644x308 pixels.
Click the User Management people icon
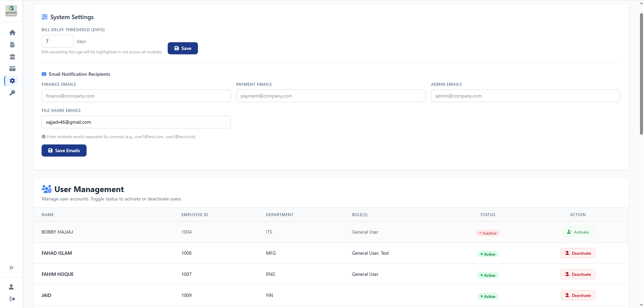(47, 189)
